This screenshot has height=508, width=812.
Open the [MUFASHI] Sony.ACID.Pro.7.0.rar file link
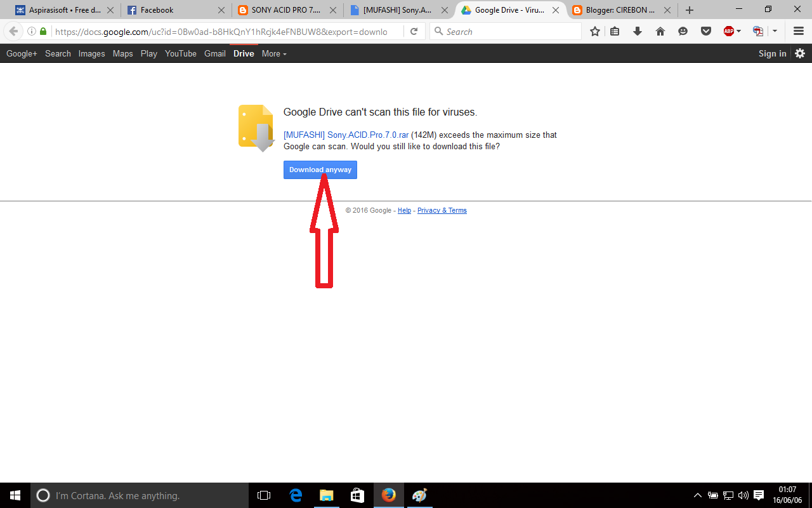tap(346, 135)
